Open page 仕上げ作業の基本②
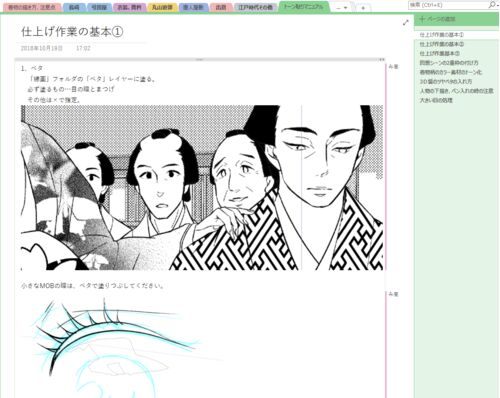500x398 pixels. (x=442, y=44)
